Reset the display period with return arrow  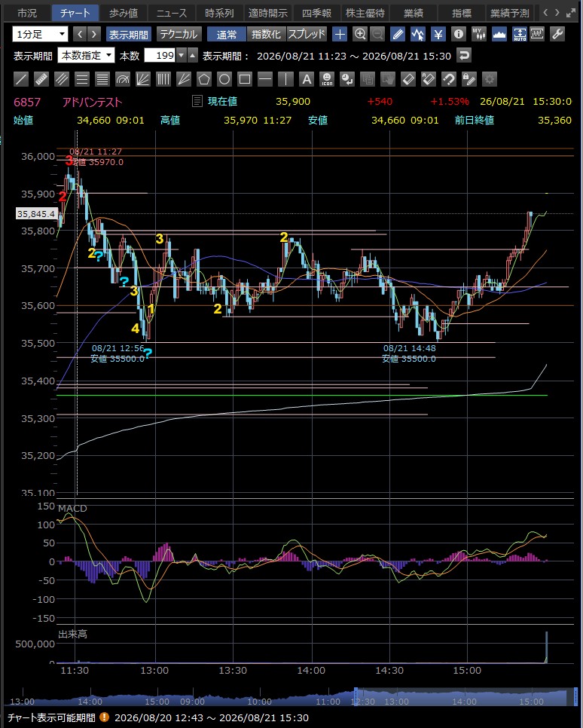tap(464, 56)
